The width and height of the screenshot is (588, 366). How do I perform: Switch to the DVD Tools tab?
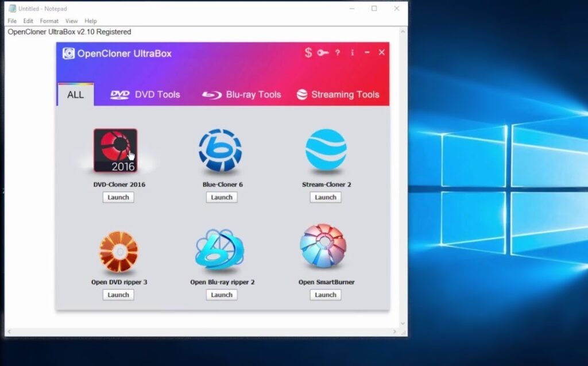[x=145, y=95]
